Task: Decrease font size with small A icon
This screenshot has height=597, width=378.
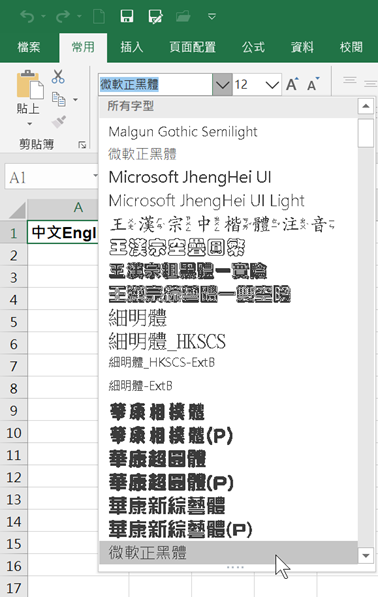Action: [x=313, y=85]
